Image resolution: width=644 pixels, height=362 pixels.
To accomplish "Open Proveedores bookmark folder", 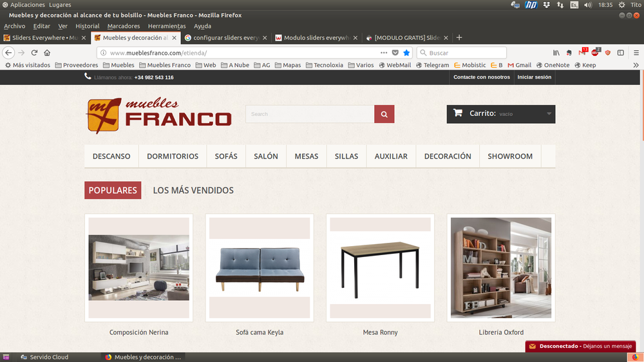I will click(77, 65).
